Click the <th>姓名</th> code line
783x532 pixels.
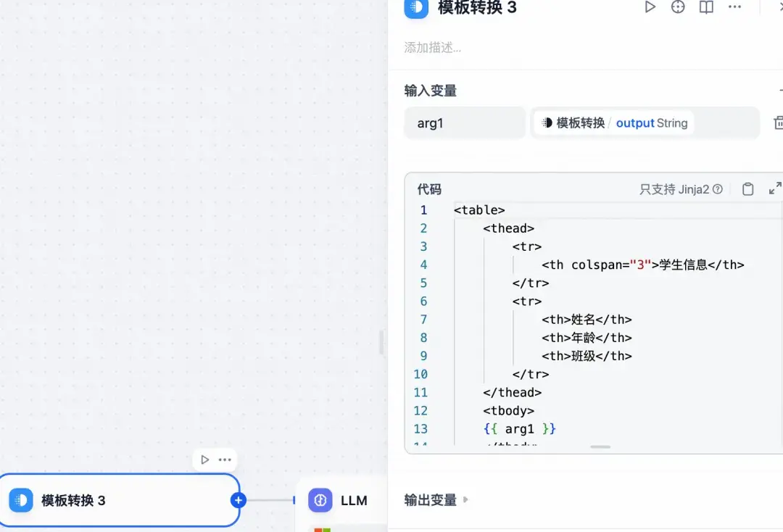point(587,320)
